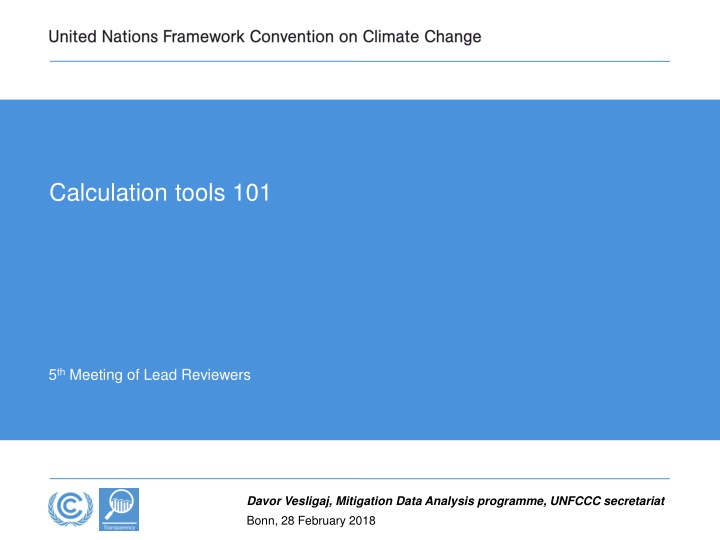This screenshot has height=540, width=720.
Task: Click the UNFCCC secretariat text
Action: click(x=608, y=501)
